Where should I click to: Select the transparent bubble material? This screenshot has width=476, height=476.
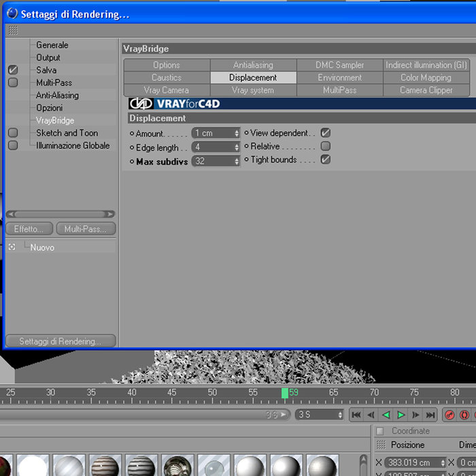(x=214, y=465)
